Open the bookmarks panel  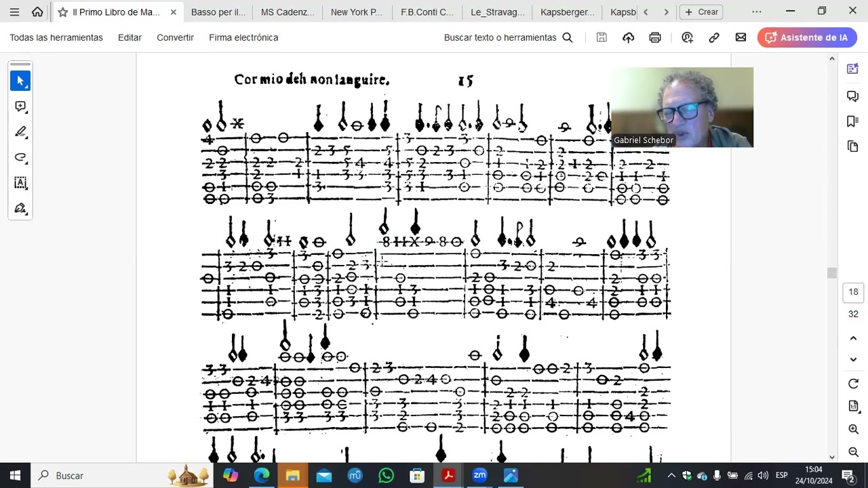point(853,121)
